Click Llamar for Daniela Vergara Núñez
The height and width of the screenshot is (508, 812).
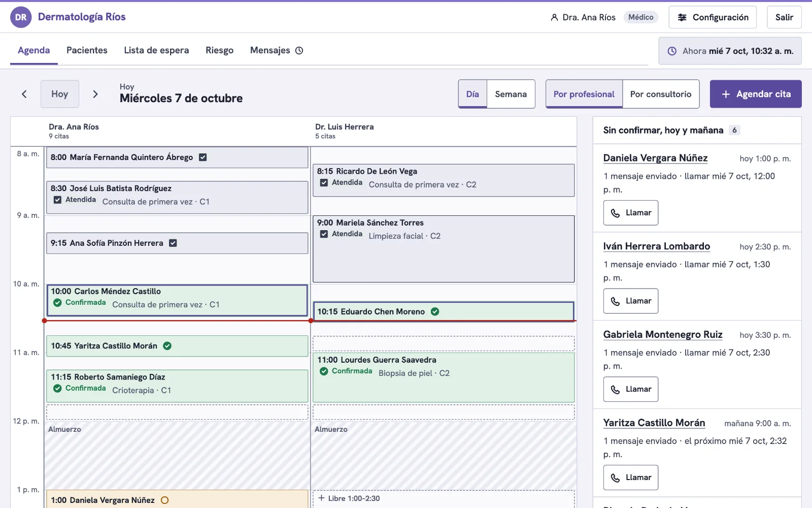(x=631, y=213)
